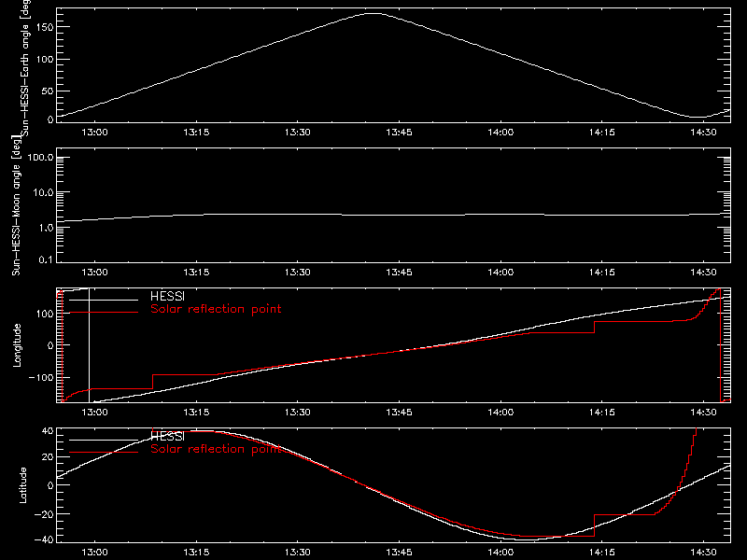Click 14:30 tick under Latitude plot
Screen dimensions: 747x560
pyautogui.click(x=704, y=553)
